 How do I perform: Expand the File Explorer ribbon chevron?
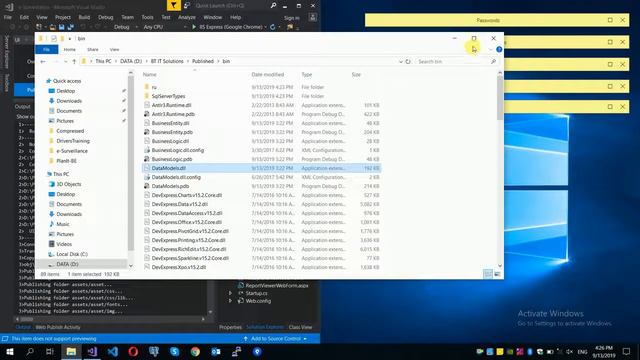(x=490, y=49)
